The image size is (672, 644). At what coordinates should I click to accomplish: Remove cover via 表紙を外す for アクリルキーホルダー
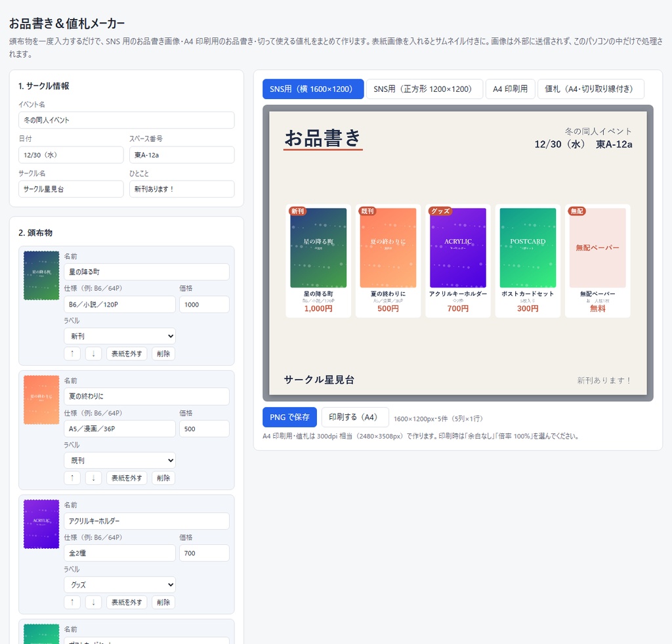pos(127,603)
